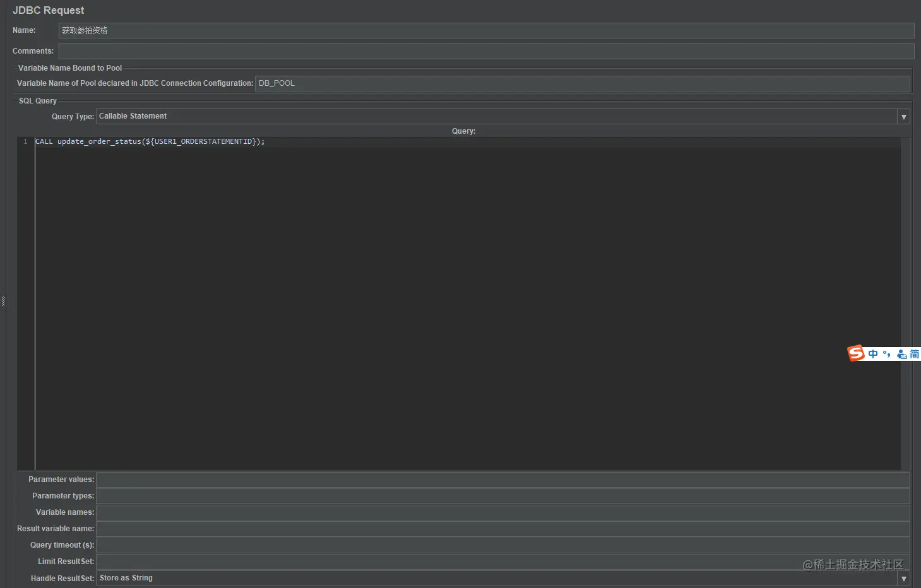Open Sogou user account icon
This screenshot has width=921, height=588.
click(901, 355)
